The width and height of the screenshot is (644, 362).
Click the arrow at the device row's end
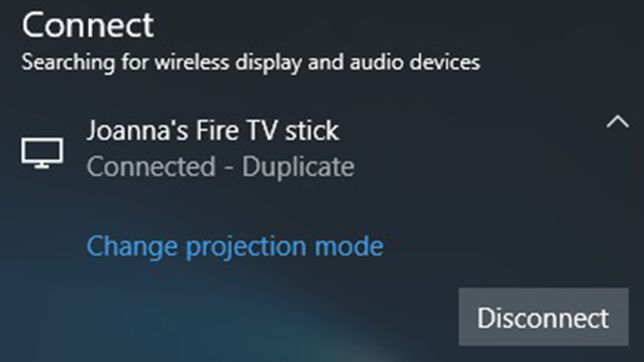coord(618,122)
